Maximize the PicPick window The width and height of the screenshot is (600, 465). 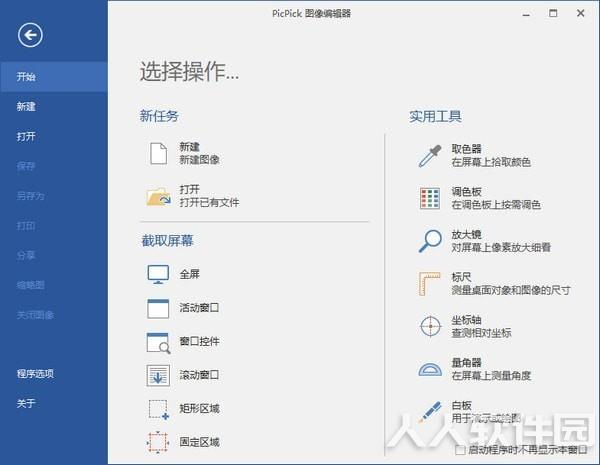pos(553,14)
